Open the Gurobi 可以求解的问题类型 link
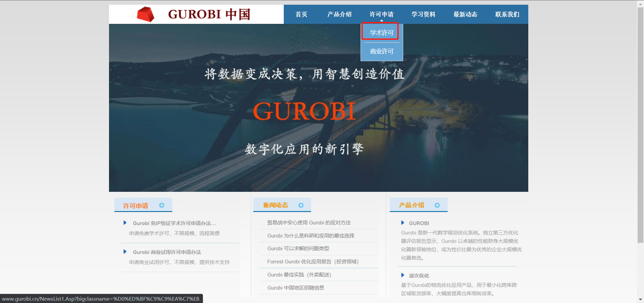Viewport: 644px width, 303px height. pyautogui.click(x=298, y=248)
